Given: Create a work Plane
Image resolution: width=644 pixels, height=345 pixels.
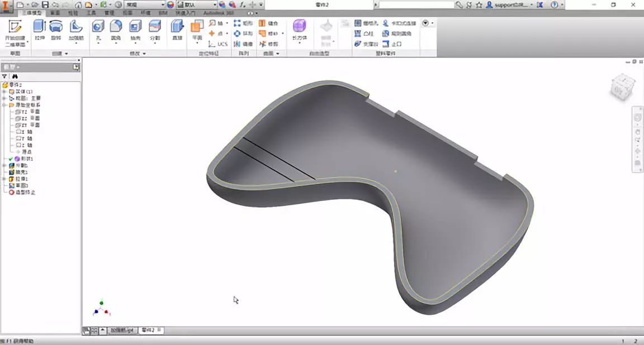Looking at the screenshot, I should [197, 31].
